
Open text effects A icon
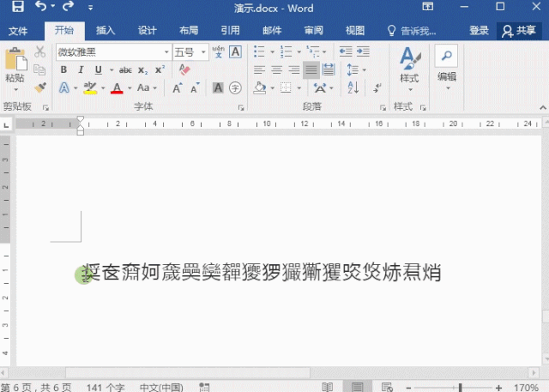(63, 87)
